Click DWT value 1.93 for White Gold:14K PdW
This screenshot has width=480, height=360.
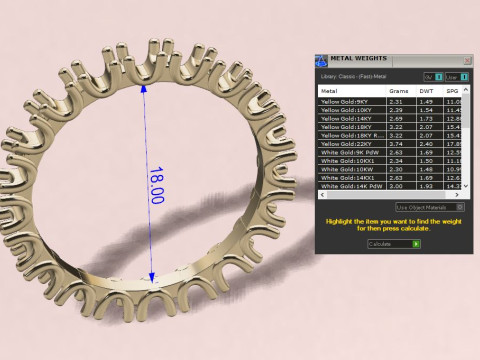click(426, 186)
